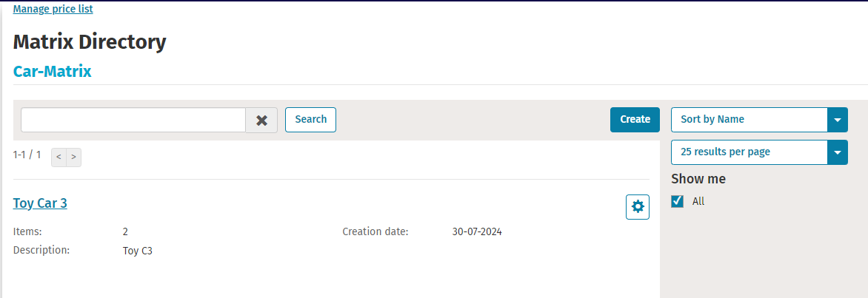
Task: Open the Manage price list link
Action: pos(53,9)
